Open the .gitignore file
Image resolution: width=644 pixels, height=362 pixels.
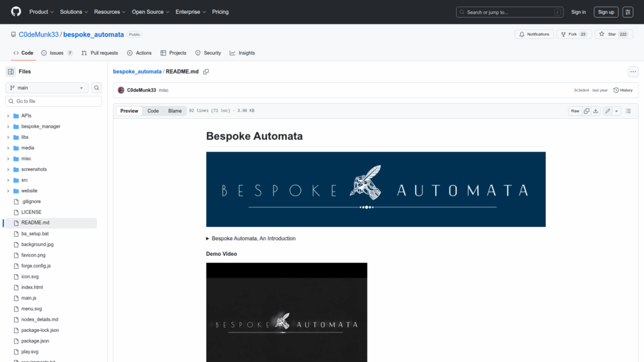click(31, 202)
